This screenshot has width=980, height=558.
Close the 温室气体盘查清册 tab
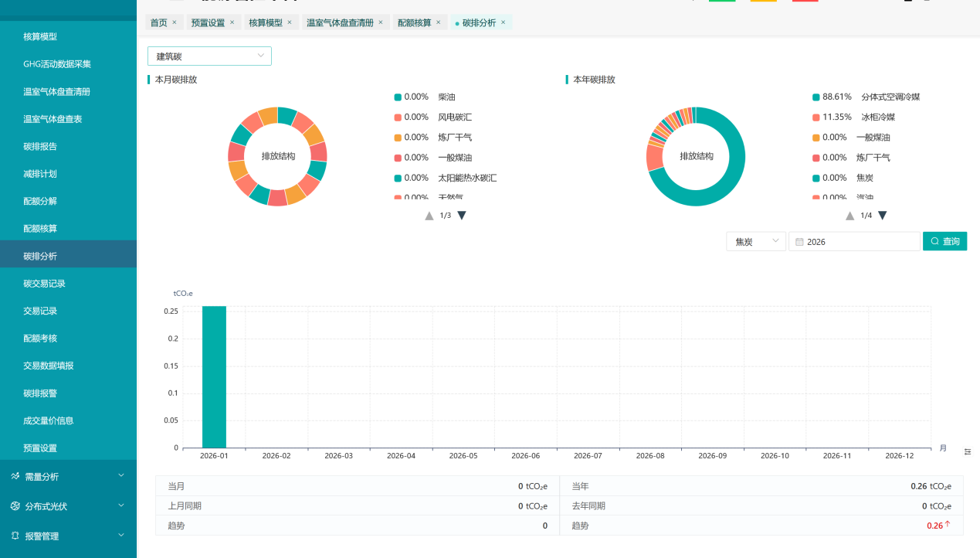pos(380,22)
